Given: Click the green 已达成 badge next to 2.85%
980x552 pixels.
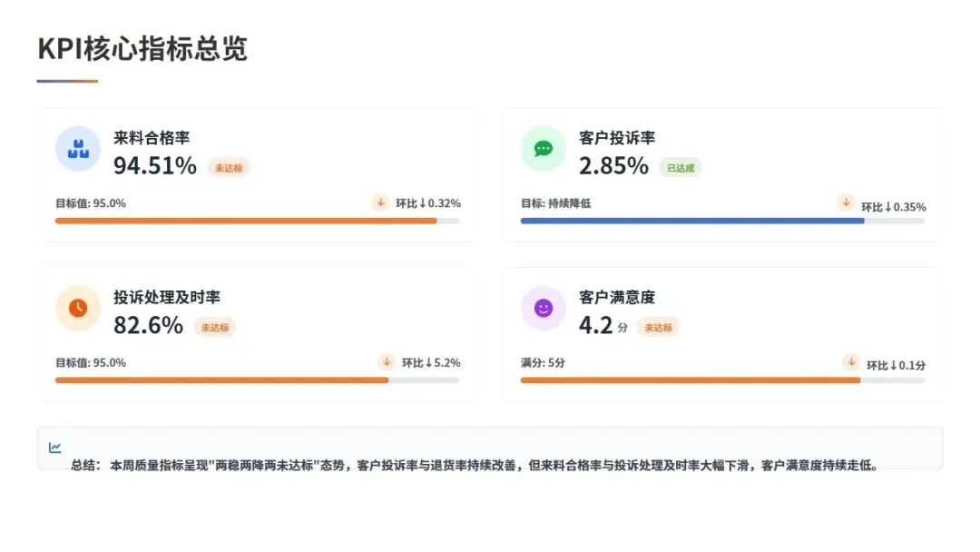Looking at the screenshot, I should point(681,168).
